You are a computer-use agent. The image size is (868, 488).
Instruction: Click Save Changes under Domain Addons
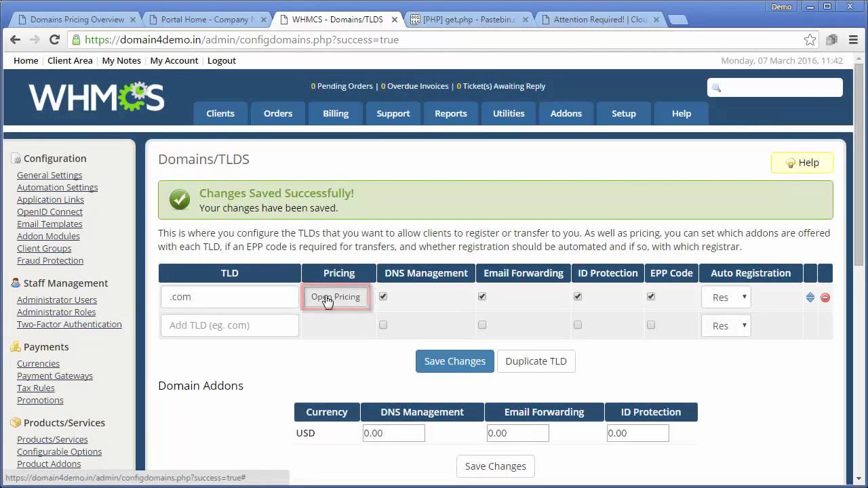pyautogui.click(x=496, y=466)
